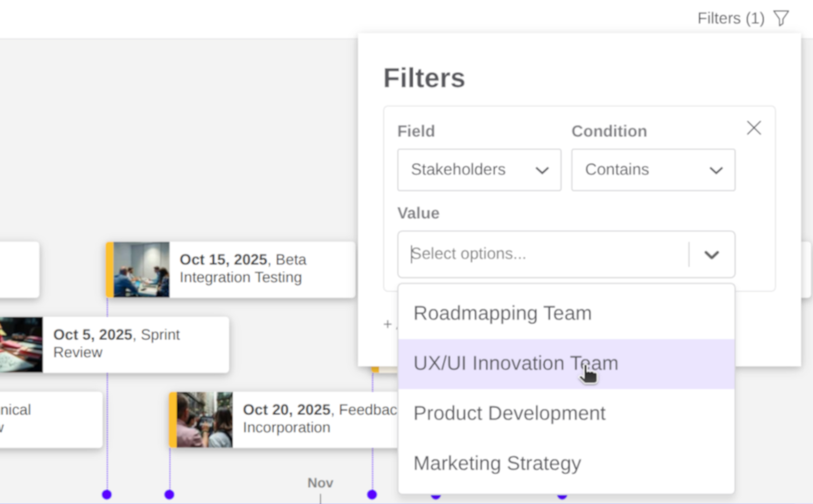Open filters via the funnel icon
This screenshot has height=504, width=813.
point(780,18)
